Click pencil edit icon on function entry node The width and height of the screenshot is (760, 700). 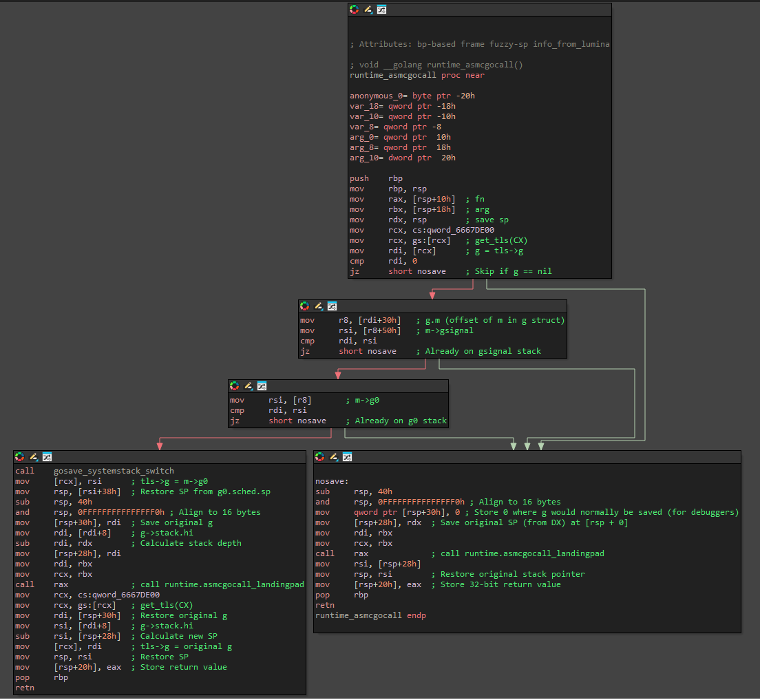[368, 10]
